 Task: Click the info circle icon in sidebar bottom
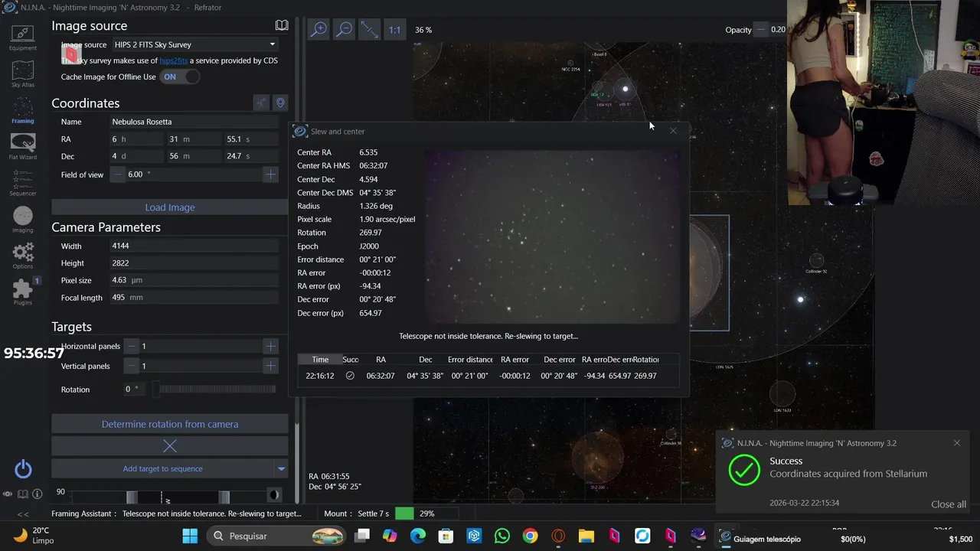pyautogui.click(x=37, y=494)
